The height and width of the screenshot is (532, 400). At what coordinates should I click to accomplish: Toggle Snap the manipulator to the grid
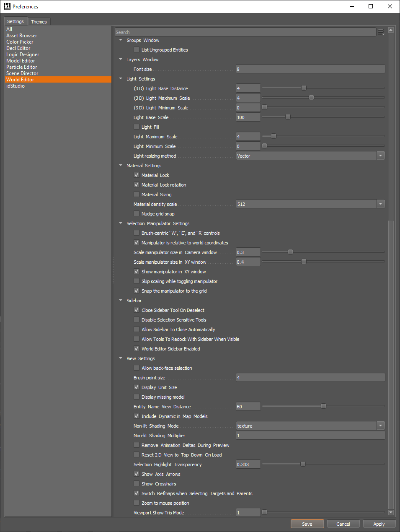point(137,291)
